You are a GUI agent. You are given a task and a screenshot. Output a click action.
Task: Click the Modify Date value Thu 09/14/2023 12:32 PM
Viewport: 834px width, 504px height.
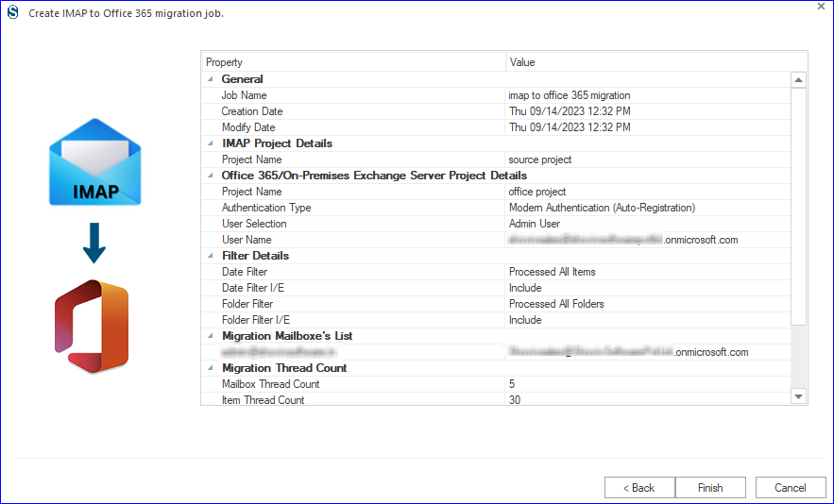570,127
